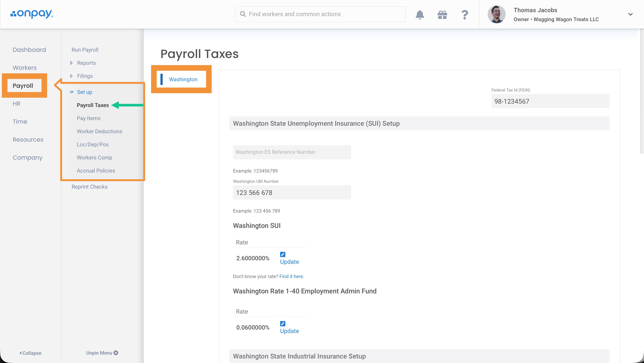This screenshot has width=644, height=363.
Task: Click the Employment Admin Fund edit pencil icon
Action: pos(283,324)
